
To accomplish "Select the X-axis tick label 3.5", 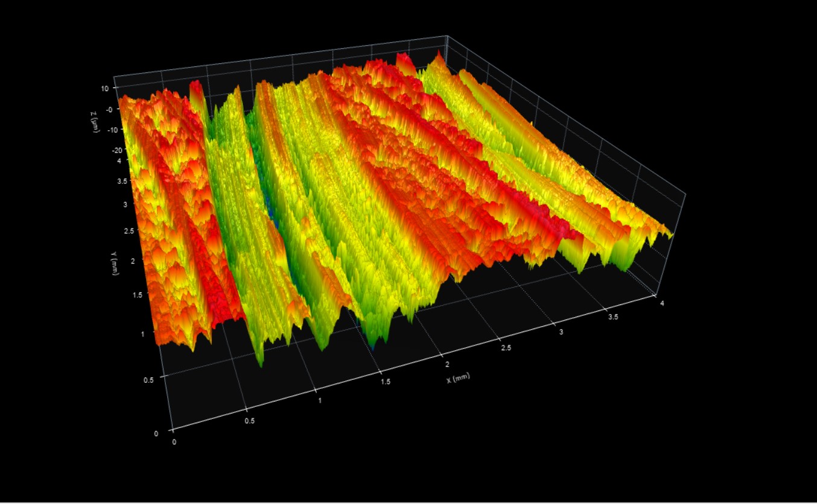I will coord(612,317).
